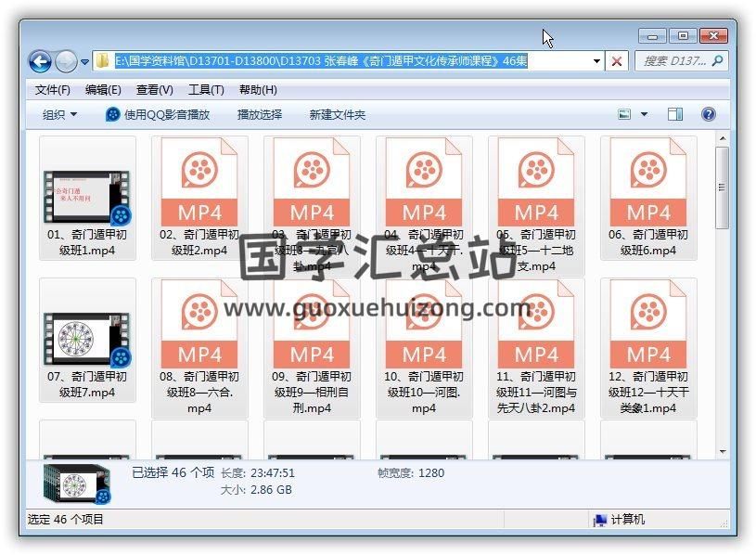Click the 12、奇门遁甲初级班12 MP4 file icon

[647, 325]
